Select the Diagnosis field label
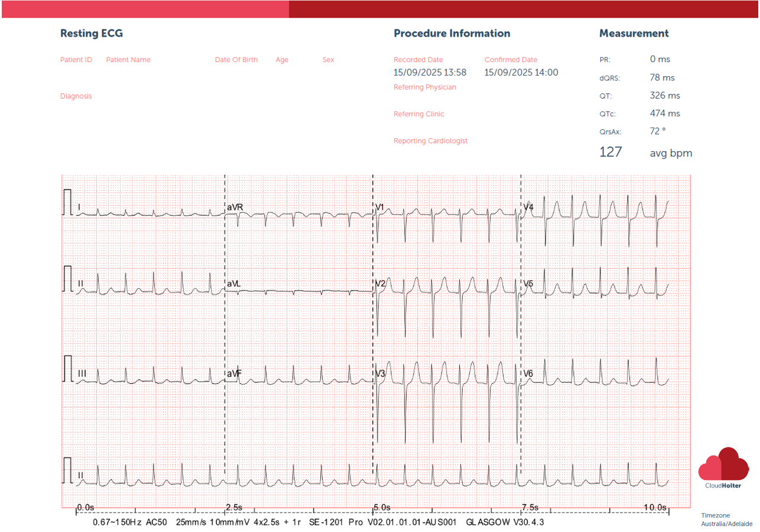This screenshot has width=760, height=532. coord(76,96)
